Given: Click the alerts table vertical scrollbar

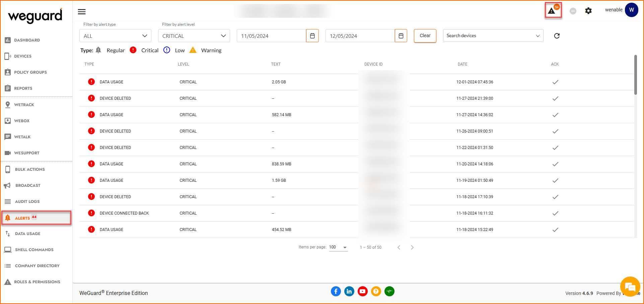Looking at the screenshot, I should coord(635,75).
